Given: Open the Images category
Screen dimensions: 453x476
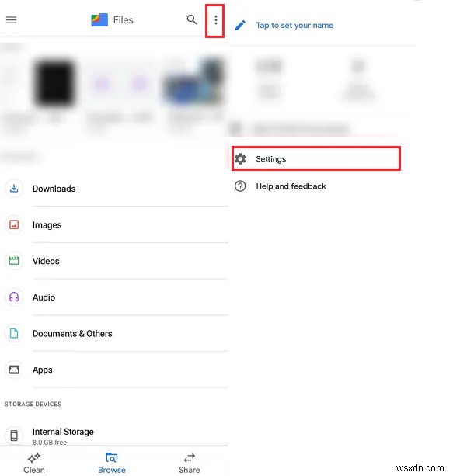Looking at the screenshot, I should click(x=114, y=224).
